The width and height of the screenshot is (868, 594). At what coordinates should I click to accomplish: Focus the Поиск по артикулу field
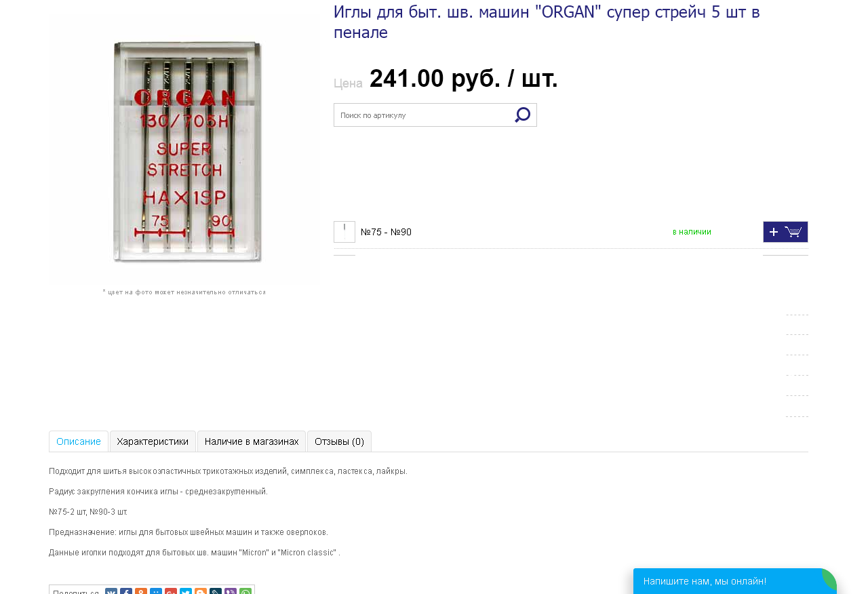click(423, 115)
